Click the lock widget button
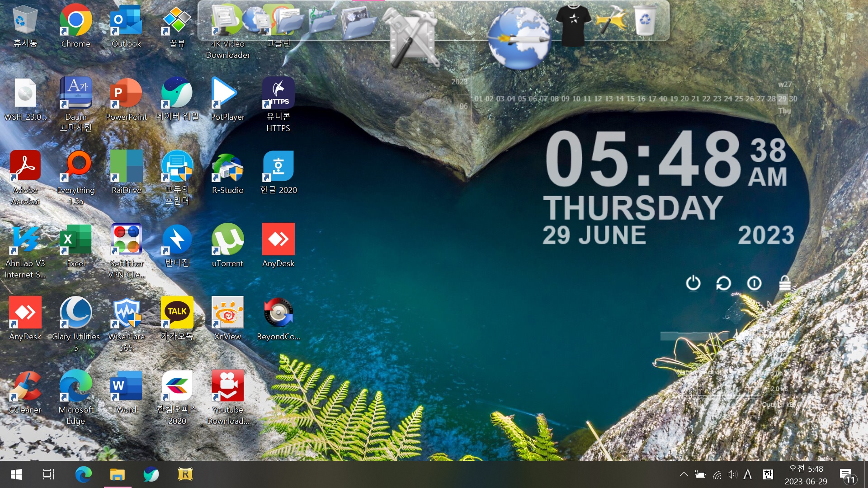This screenshot has height=488, width=868. pyautogui.click(x=785, y=283)
